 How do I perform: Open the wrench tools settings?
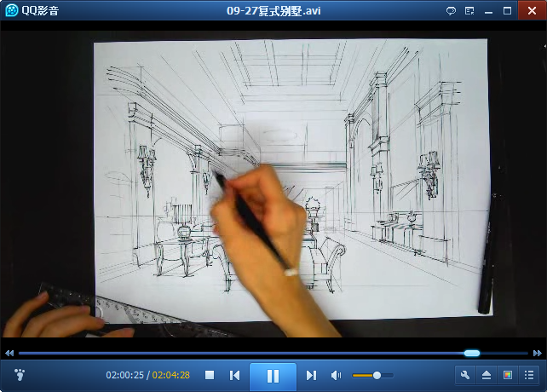[465, 375]
